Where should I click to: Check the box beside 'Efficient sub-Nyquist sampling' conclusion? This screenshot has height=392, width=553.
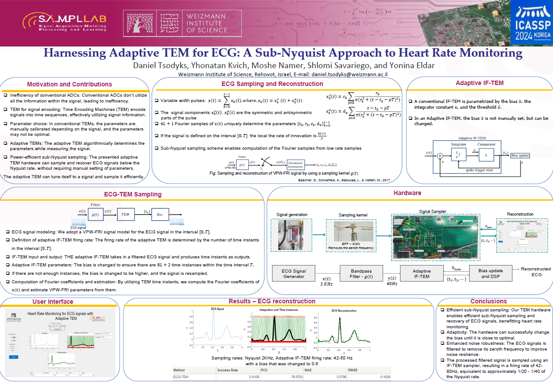437,310
